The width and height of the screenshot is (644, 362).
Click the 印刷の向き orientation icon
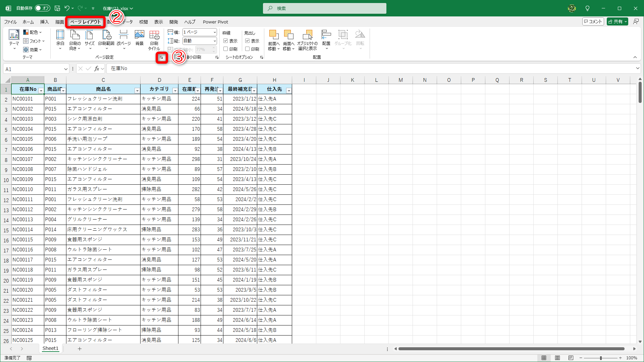pos(75,35)
